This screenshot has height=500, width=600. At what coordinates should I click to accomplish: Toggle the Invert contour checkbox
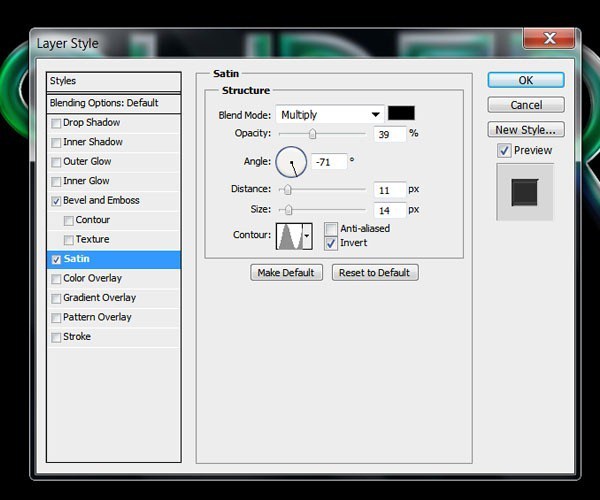point(331,243)
